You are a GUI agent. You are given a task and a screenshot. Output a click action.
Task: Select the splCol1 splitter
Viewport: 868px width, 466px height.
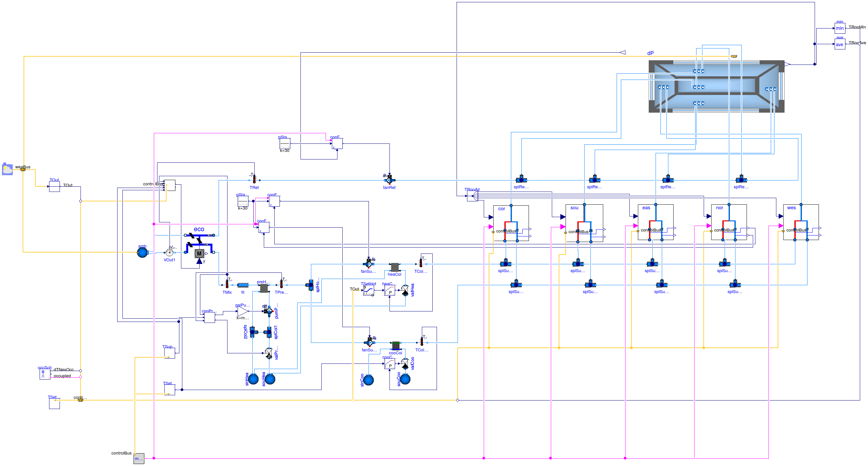[x=268, y=332]
